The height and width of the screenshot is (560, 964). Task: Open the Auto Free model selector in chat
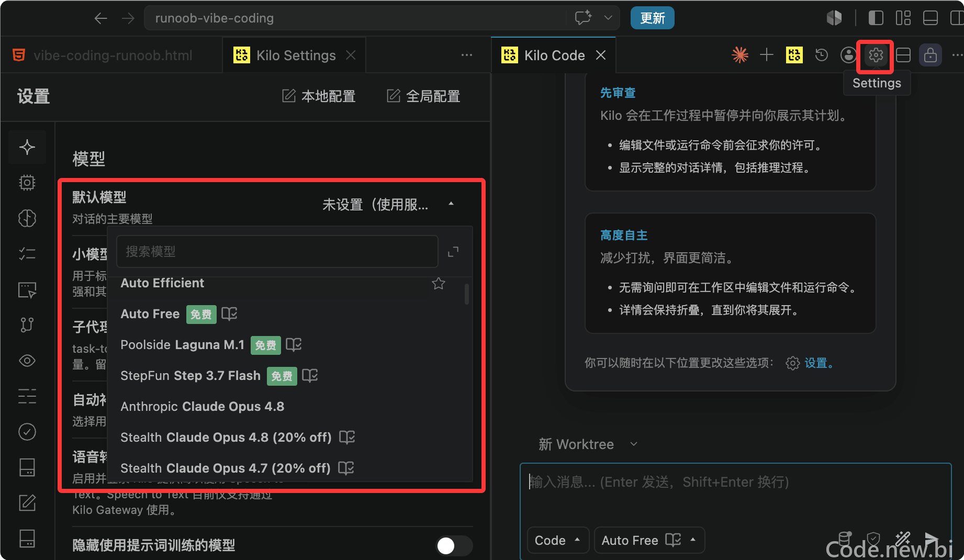click(649, 540)
